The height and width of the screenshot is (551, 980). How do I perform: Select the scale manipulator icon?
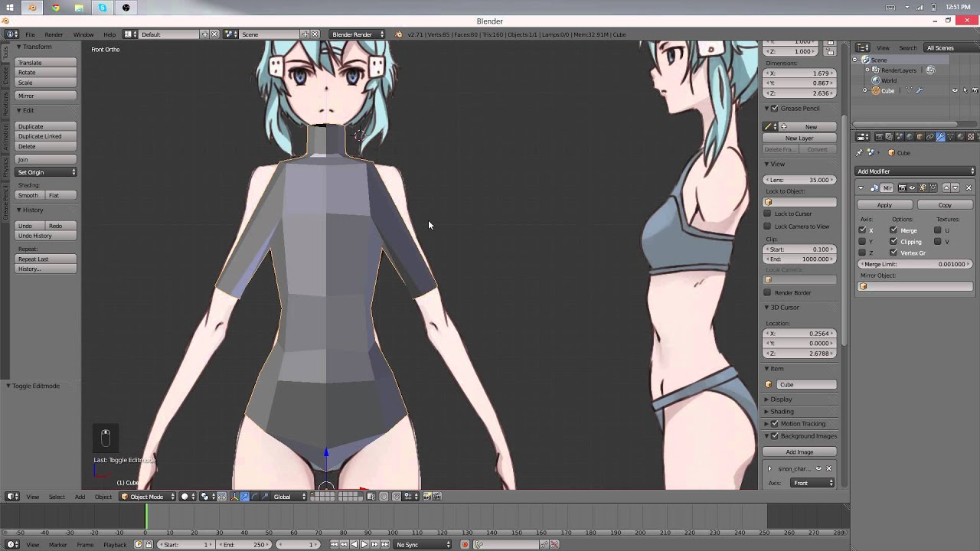(264, 497)
